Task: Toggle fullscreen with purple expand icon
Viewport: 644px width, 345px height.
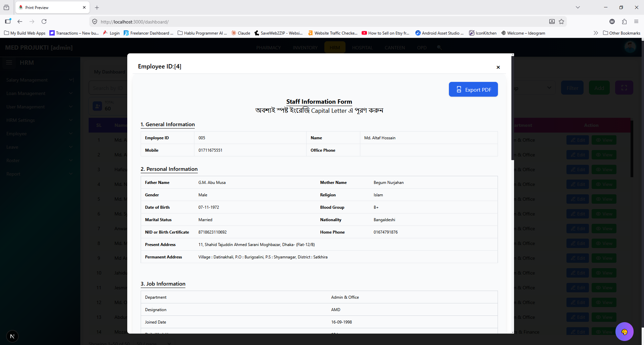Action: 624,88
